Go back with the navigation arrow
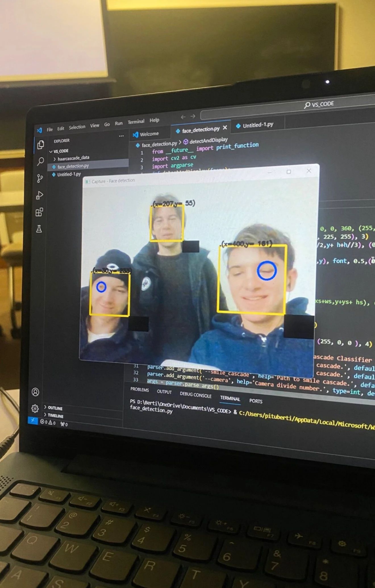 (x=183, y=117)
